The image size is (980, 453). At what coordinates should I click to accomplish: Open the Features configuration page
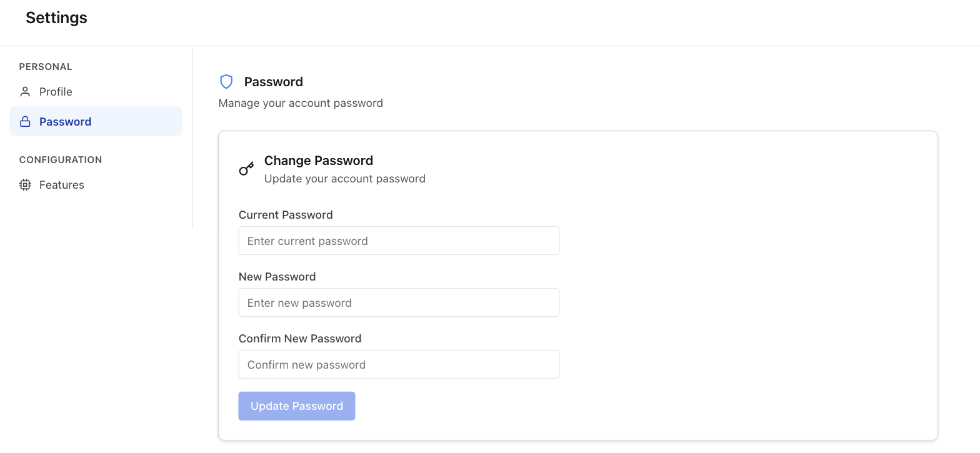96,185
